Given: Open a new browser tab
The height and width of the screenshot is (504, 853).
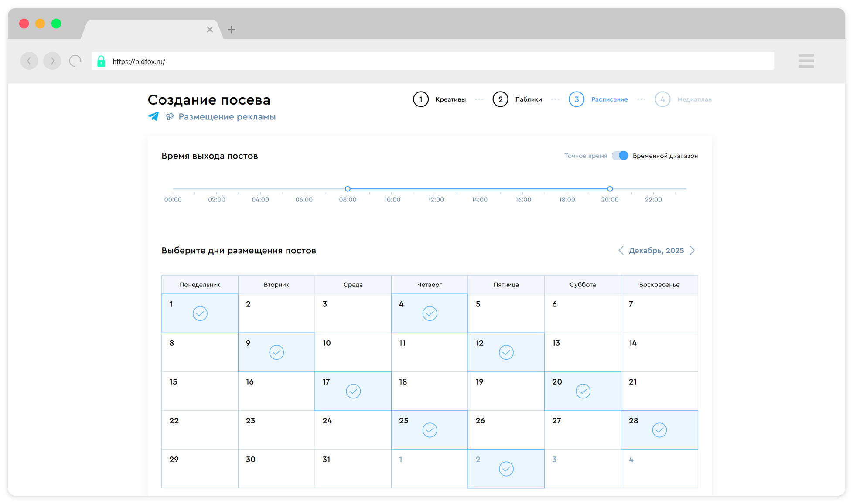Looking at the screenshot, I should pyautogui.click(x=232, y=30).
